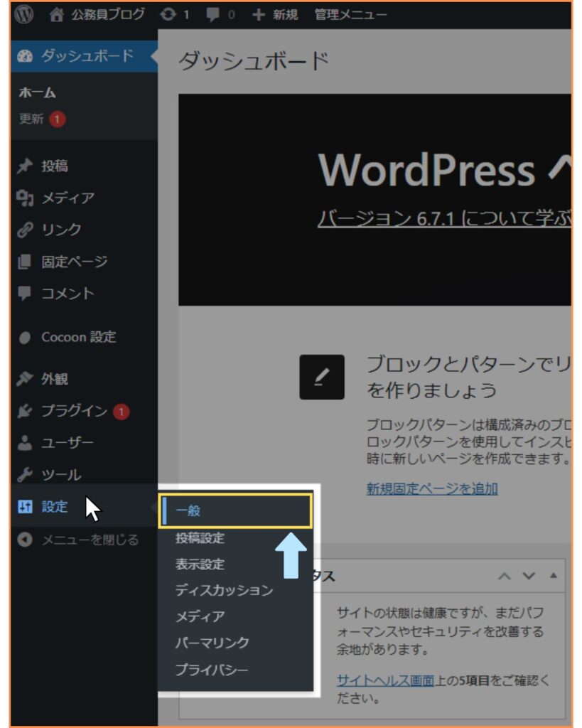
Task: Click the collapse arrow icon beside メニューを閉じる
Action: click(25, 540)
